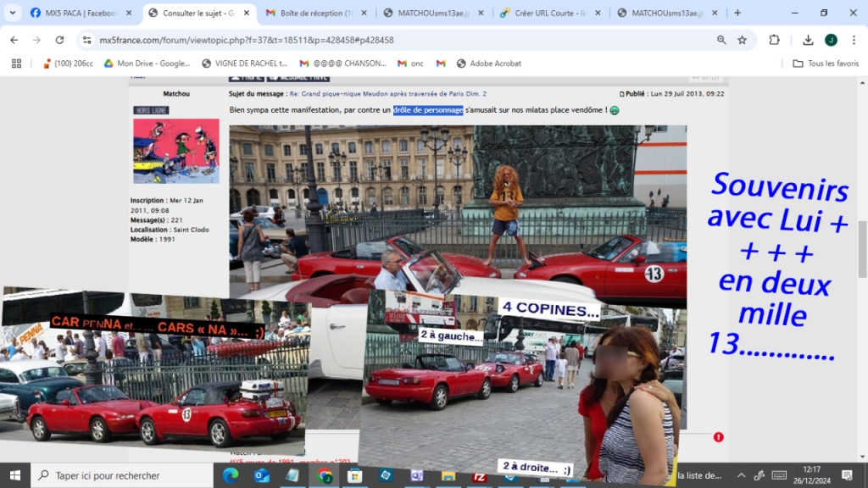Click the post icon beside Publié

(x=621, y=94)
